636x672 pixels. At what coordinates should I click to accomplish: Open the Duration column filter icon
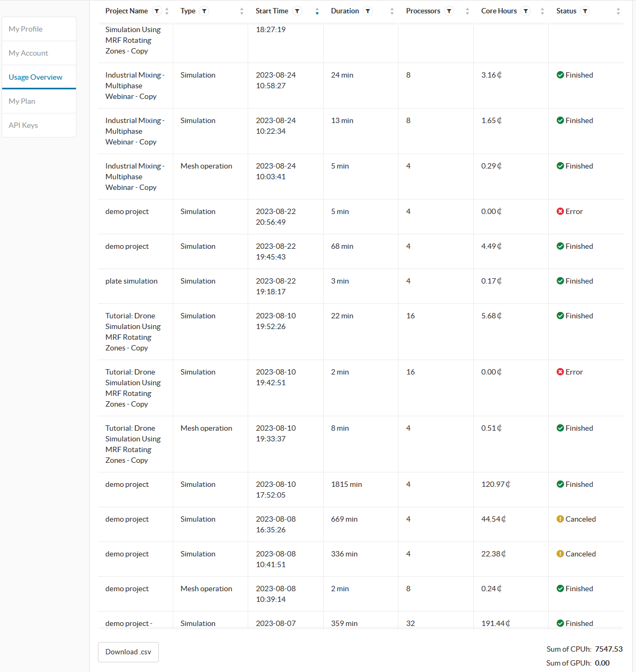368,11
